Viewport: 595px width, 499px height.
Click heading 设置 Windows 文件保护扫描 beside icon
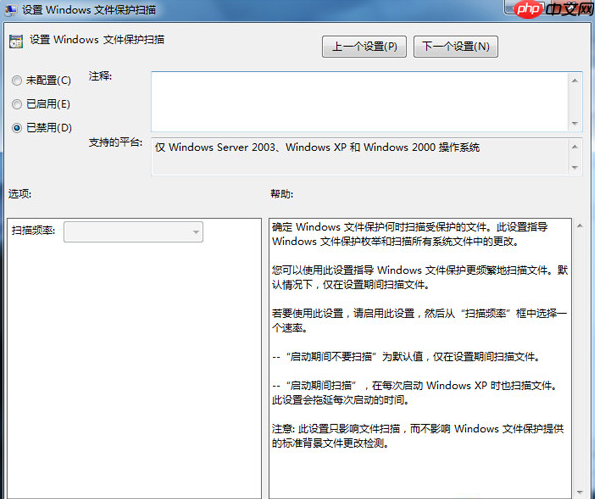[x=97, y=39]
